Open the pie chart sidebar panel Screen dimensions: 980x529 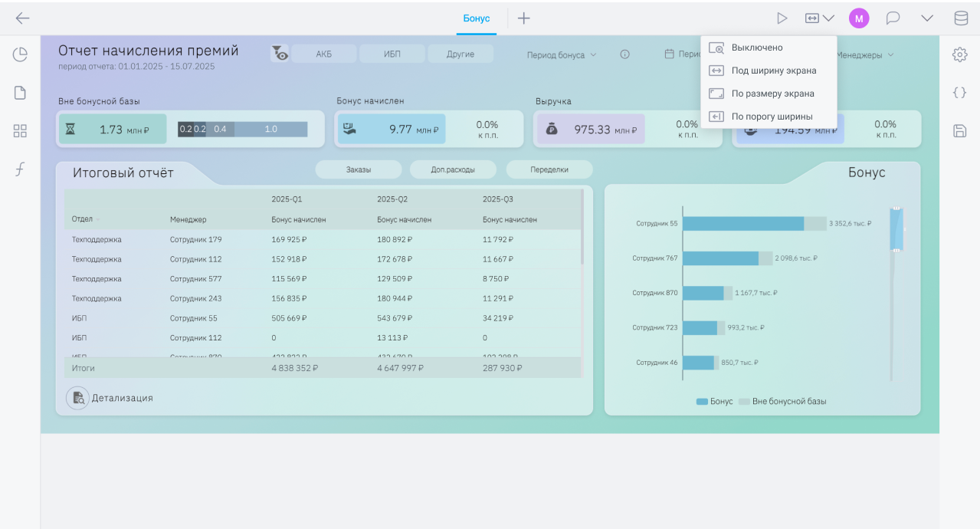tap(20, 54)
